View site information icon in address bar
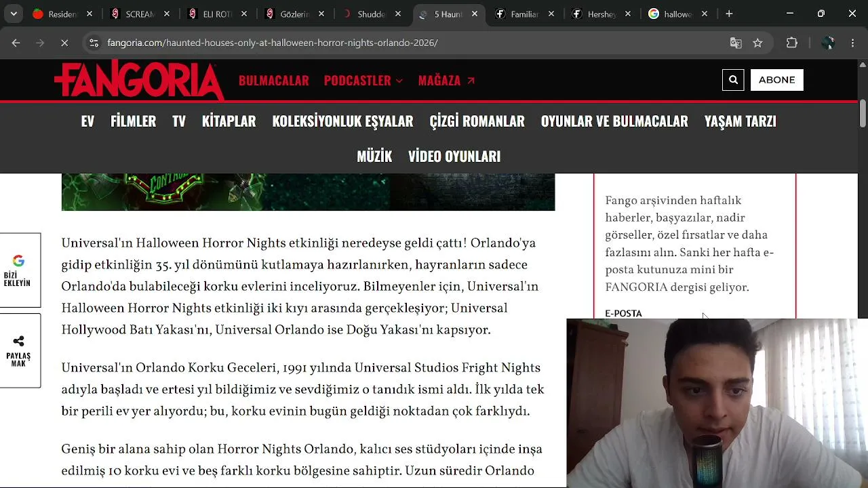Viewport: 868px width, 488px height. 94,43
